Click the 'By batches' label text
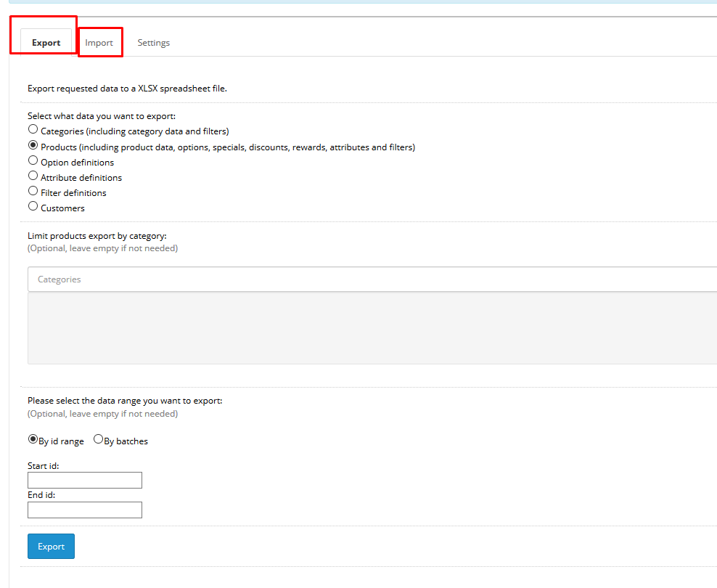Image resolution: width=717 pixels, height=588 pixels. 126,441
